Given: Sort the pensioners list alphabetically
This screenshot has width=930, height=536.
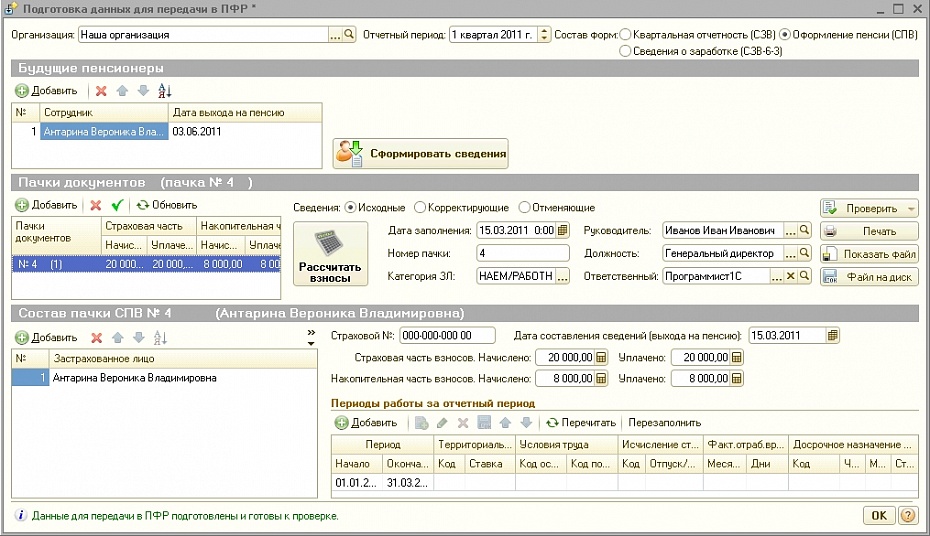Looking at the screenshot, I should click(164, 91).
